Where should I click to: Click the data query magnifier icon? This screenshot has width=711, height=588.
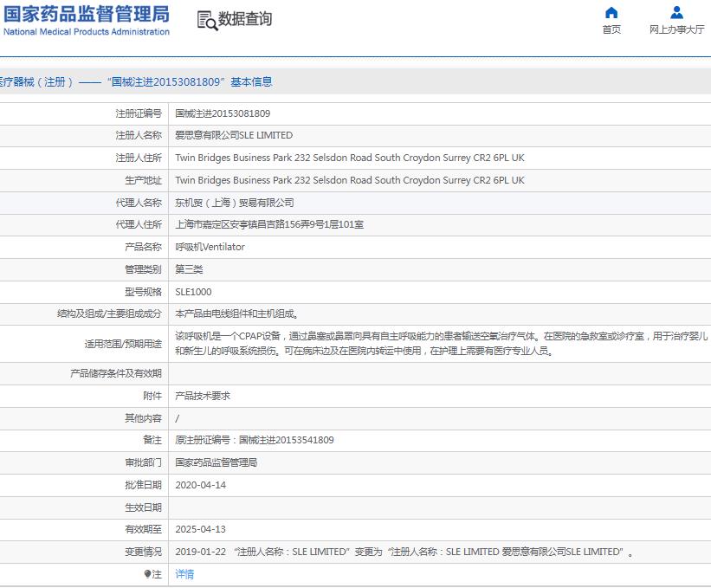pyautogui.click(x=207, y=21)
